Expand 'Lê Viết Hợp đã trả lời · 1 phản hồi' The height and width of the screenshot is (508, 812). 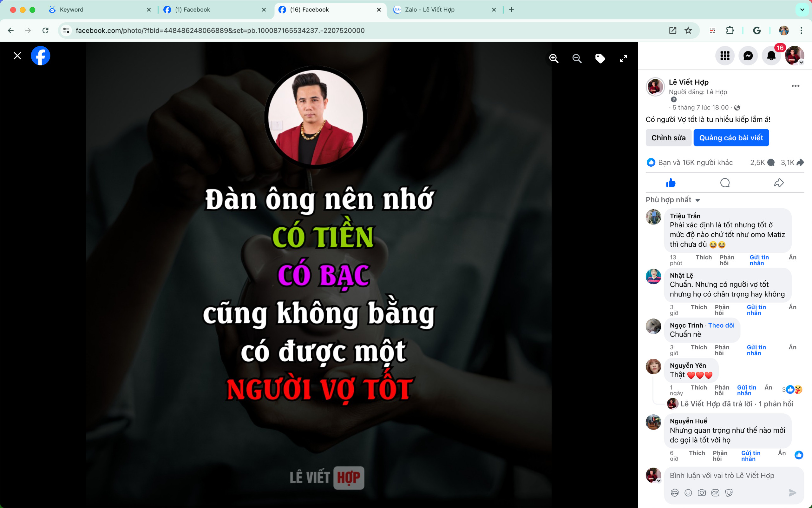point(737,404)
